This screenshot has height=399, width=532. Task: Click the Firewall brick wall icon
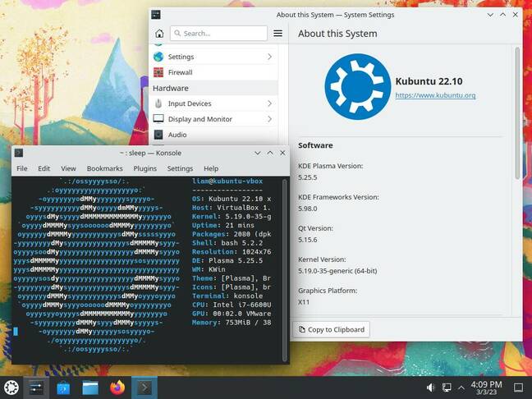point(158,72)
